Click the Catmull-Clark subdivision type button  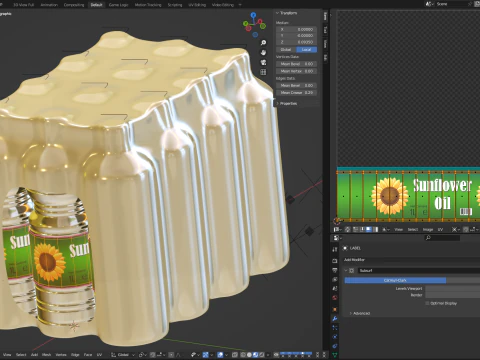[395, 280]
